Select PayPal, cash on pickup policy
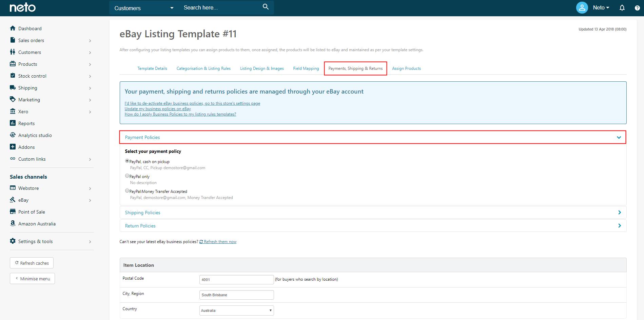644x320 pixels. [x=127, y=161]
